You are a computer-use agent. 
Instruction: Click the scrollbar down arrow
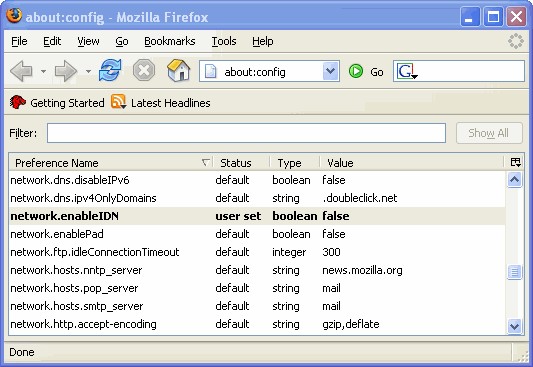tap(515, 326)
